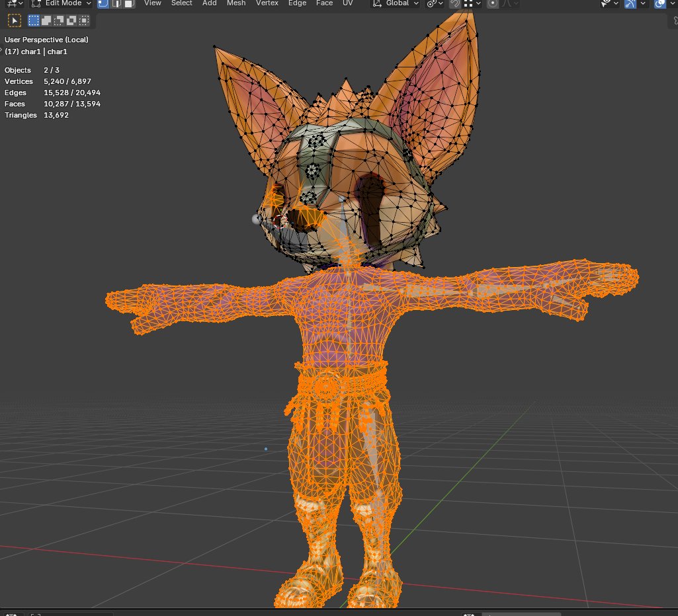Set selection mode to extend

46,20
